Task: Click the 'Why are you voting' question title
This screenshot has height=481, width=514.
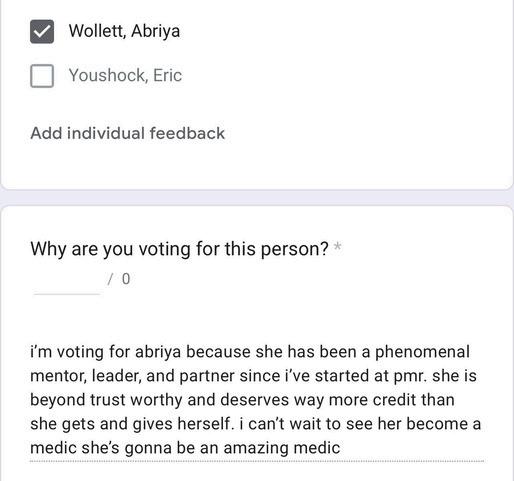Action: 179,249
